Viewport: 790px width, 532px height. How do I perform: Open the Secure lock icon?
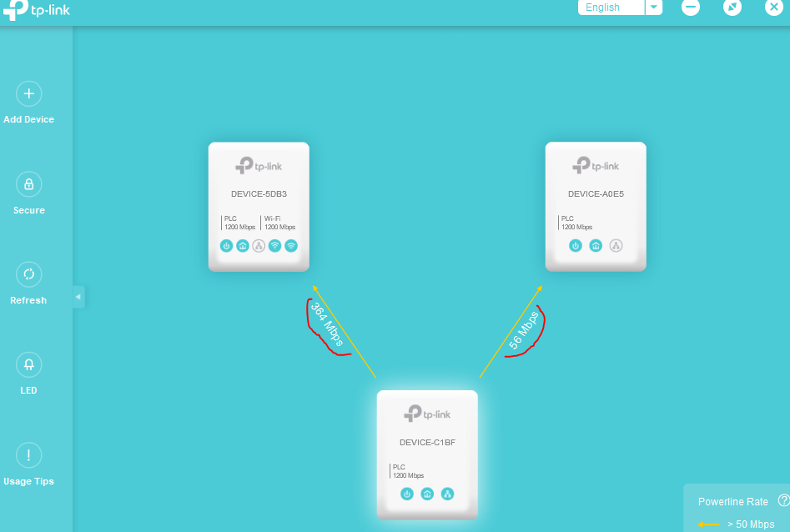[28, 184]
